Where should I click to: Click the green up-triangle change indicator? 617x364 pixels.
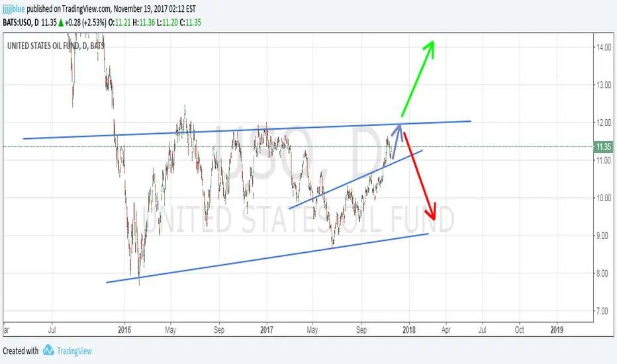click(x=61, y=23)
